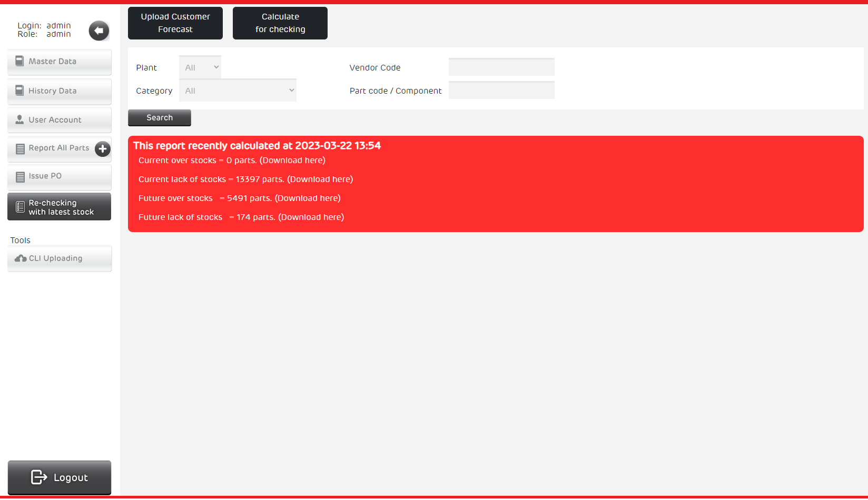
Task: Click the Search button
Action: point(160,118)
